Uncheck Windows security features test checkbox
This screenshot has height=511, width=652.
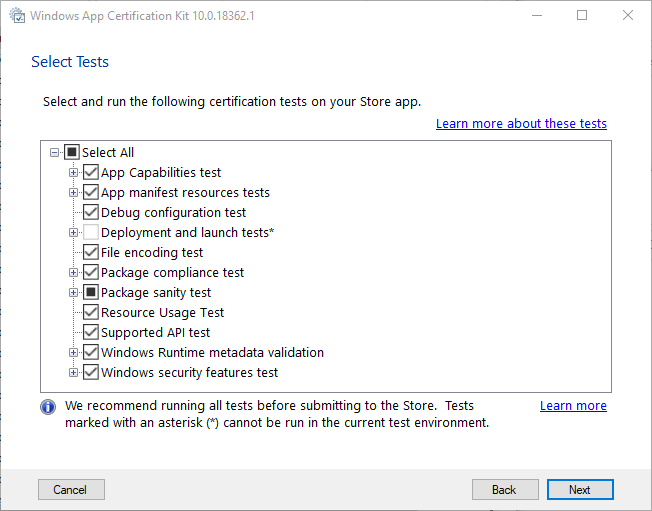(91, 372)
